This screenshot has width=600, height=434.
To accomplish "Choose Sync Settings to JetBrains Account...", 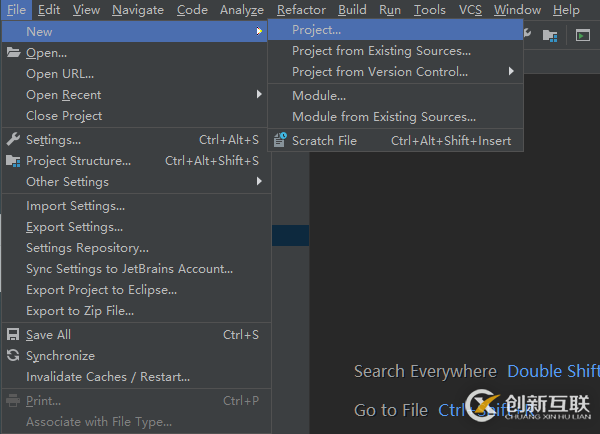I will pyautogui.click(x=129, y=269).
